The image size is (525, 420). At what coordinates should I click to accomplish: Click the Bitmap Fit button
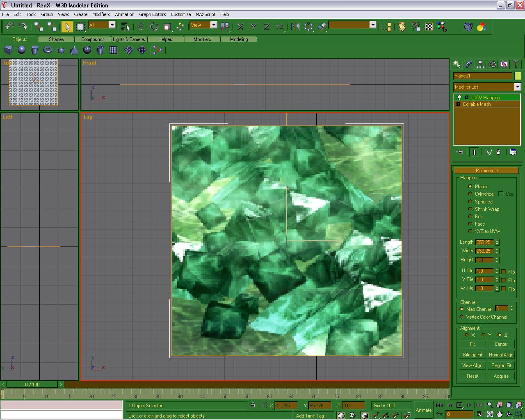click(x=472, y=355)
